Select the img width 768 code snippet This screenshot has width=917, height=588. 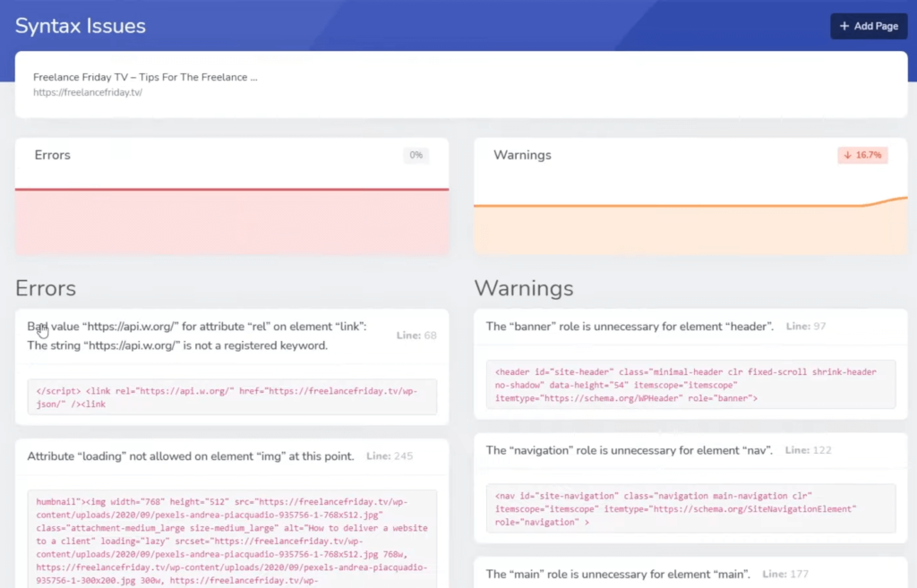click(x=232, y=540)
